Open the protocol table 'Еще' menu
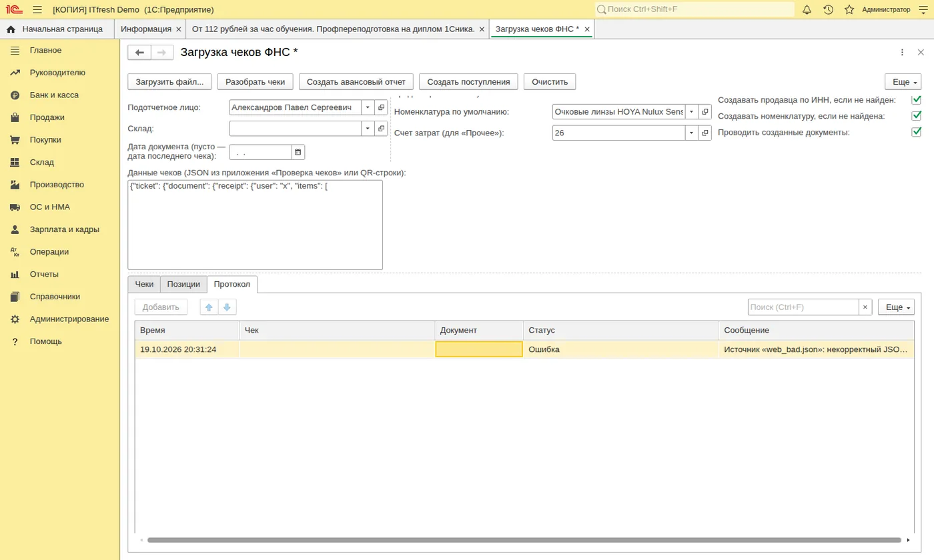This screenshot has width=934, height=560. pyautogui.click(x=896, y=307)
